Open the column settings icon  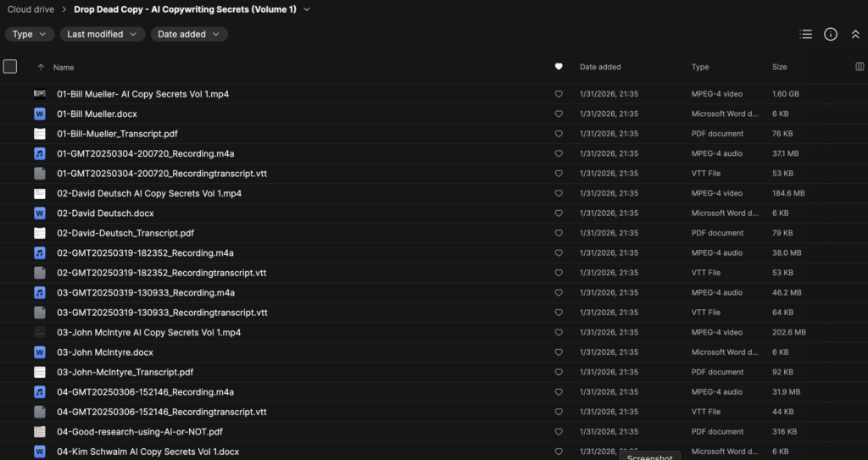point(860,67)
